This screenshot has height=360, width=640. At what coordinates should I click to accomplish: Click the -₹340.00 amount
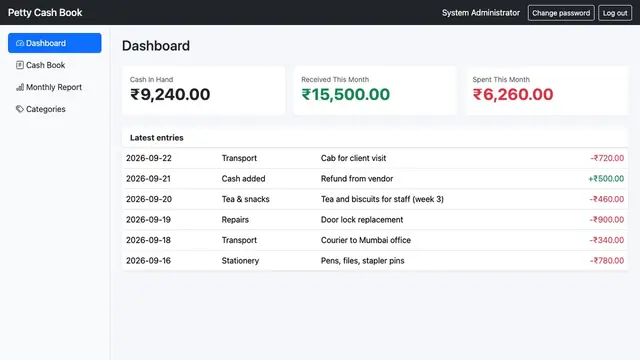tap(607, 240)
